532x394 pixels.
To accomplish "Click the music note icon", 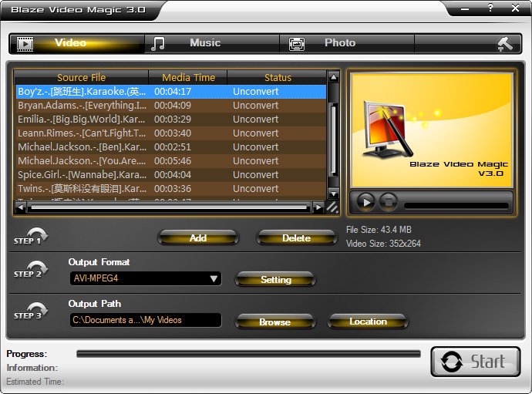I will (158, 44).
